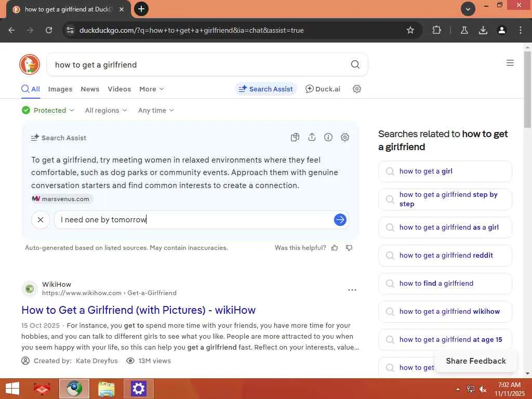Screen dimensions: 532x399
Task: Search related: how to get a girl
Action: pyautogui.click(x=445, y=171)
